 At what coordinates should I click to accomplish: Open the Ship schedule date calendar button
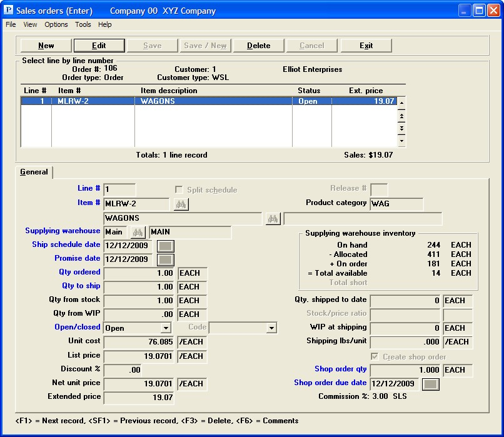click(x=166, y=246)
